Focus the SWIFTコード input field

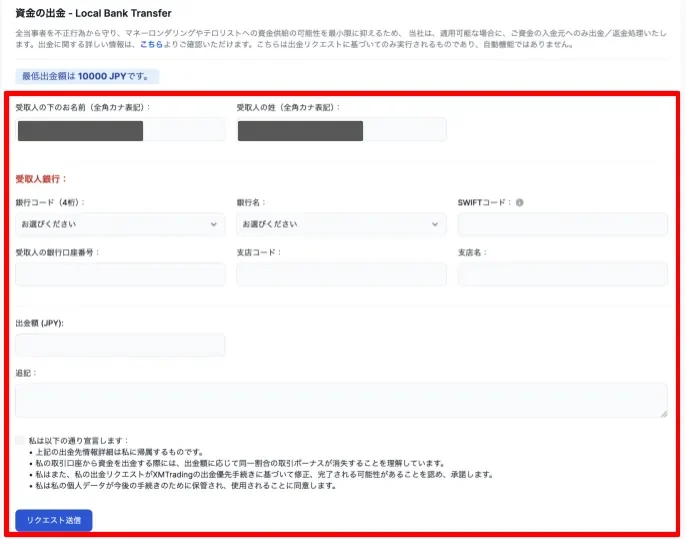[563, 224]
